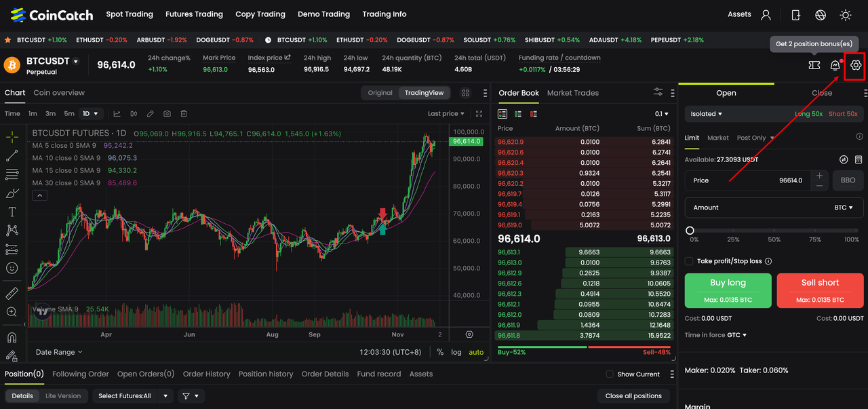Open the calculator icon in order panel

tap(859, 159)
